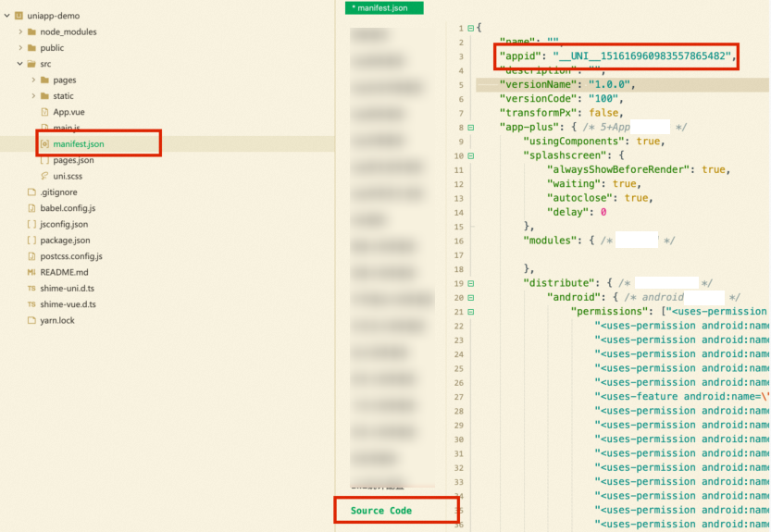The image size is (771, 532).
Task: Click the public folder icon
Action: (x=32, y=48)
